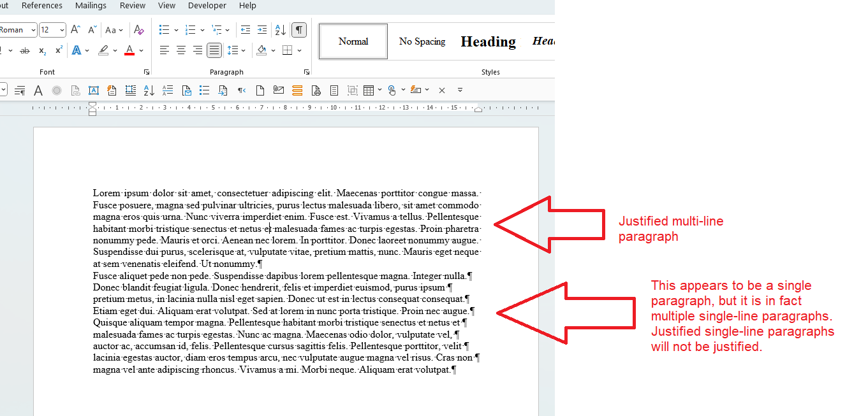The height and width of the screenshot is (416, 868).
Task: Apply the Normal style
Action: [353, 41]
